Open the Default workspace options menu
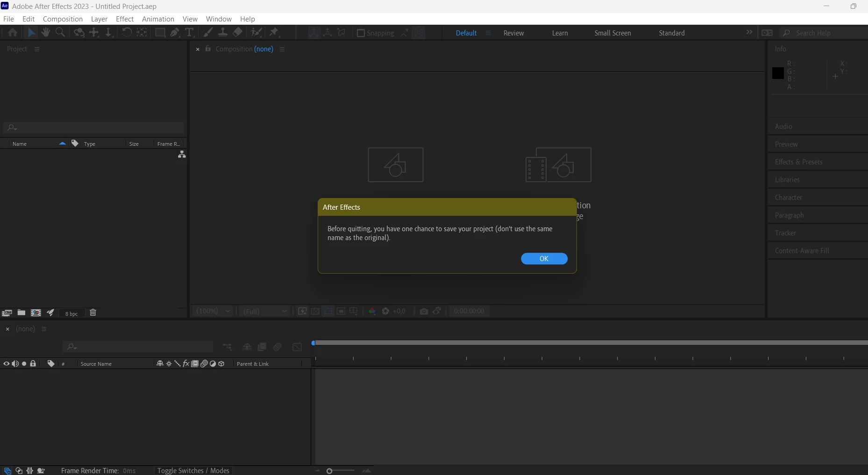 (x=488, y=33)
